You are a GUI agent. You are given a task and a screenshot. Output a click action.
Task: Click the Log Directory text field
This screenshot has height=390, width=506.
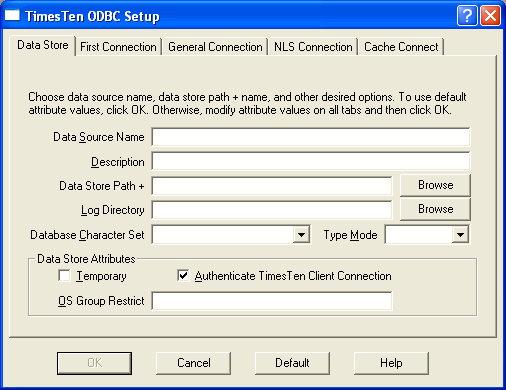coord(272,210)
